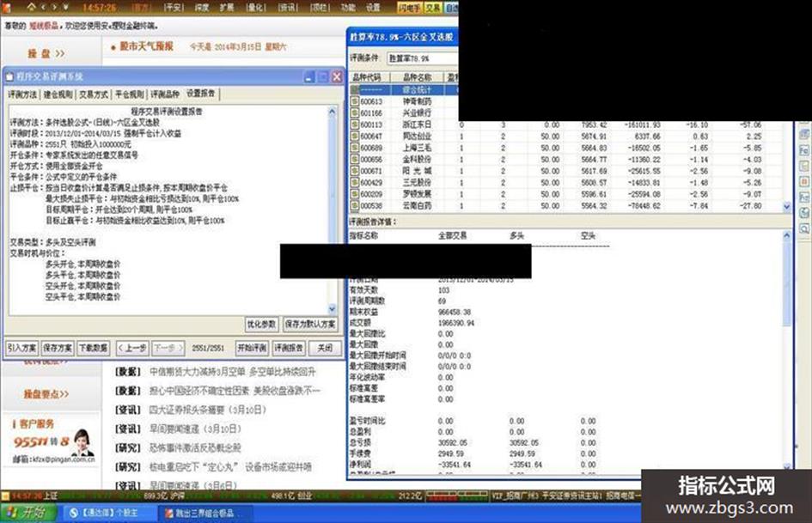Switch to the 交易方式 tab
Screen dimensions: 812x523
coord(94,94)
